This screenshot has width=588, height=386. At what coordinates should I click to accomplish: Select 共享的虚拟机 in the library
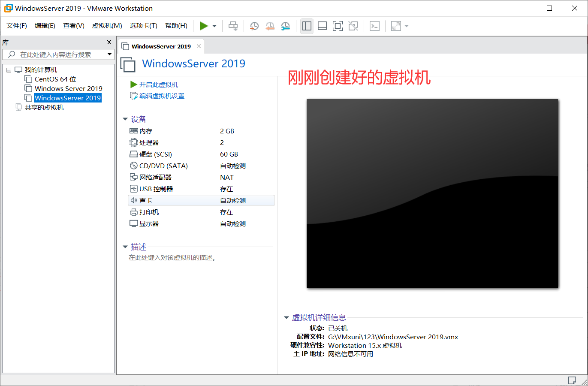point(44,108)
